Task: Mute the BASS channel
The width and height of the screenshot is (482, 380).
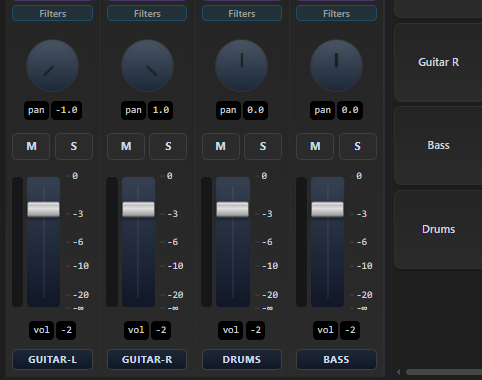Action: pyautogui.click(x=315, y=146)
